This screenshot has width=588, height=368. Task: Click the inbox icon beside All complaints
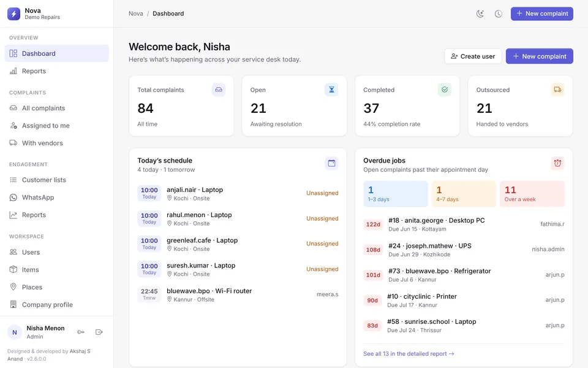point(13,108)
